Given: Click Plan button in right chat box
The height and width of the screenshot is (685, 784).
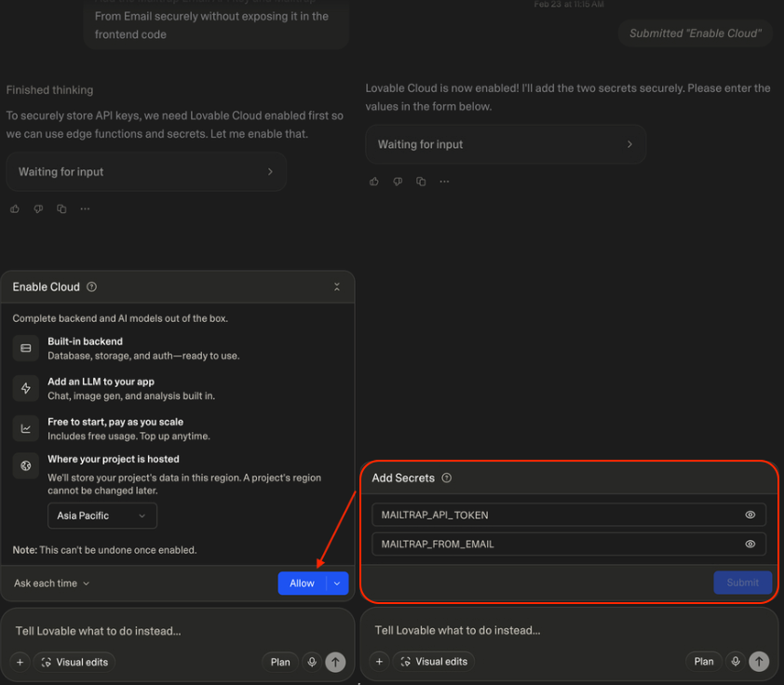Looking at the screenshot, I should point(704,662).
